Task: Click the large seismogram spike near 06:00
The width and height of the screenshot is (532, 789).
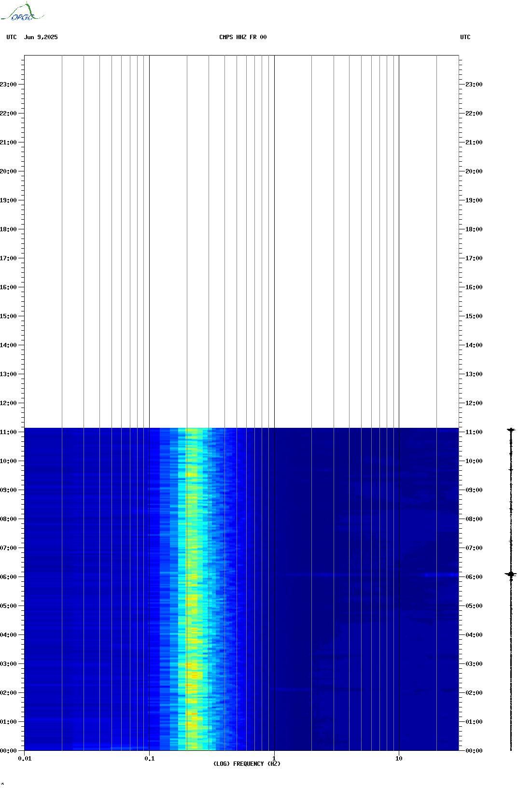Action: click(x=511, y=574)
